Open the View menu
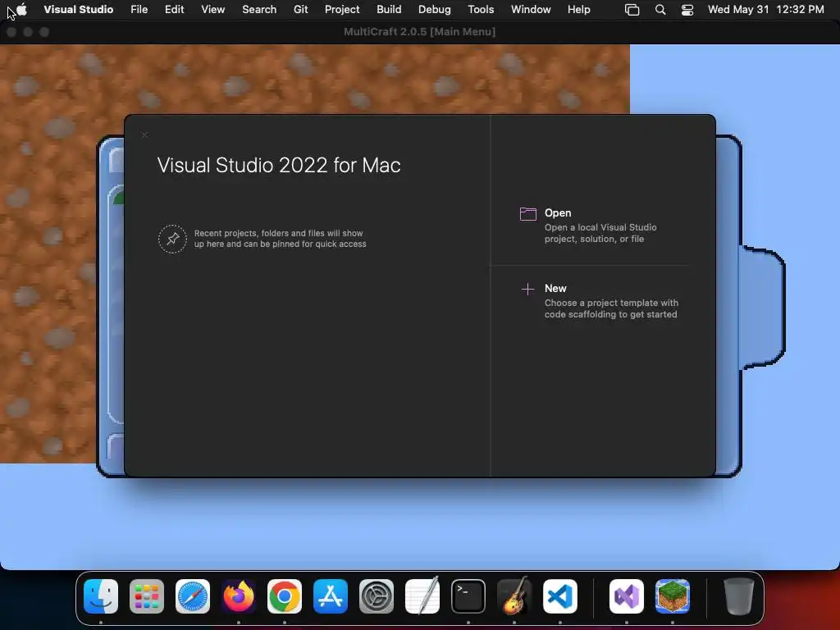The width and height of the screenshot is (840, 630). (212, 9)
